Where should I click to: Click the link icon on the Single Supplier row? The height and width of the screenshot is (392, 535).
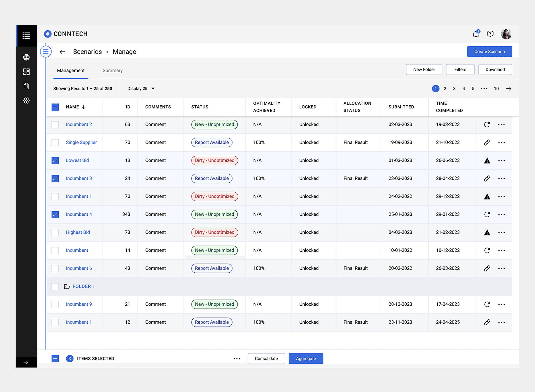tap(487, 142)
